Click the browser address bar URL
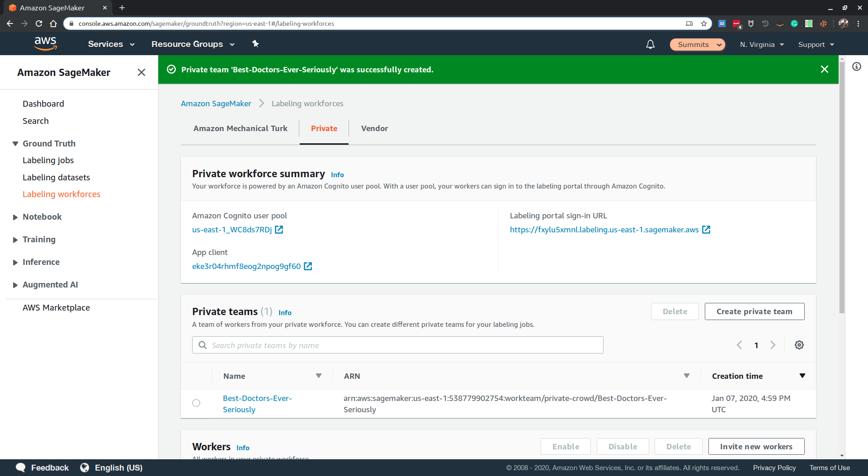 (x=206, y=24)
